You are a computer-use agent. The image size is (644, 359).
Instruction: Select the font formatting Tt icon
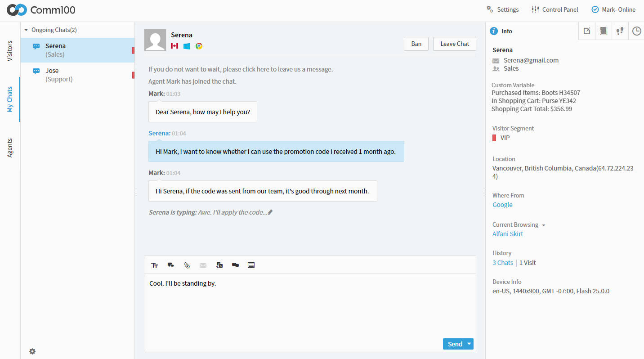coord(154,265)
